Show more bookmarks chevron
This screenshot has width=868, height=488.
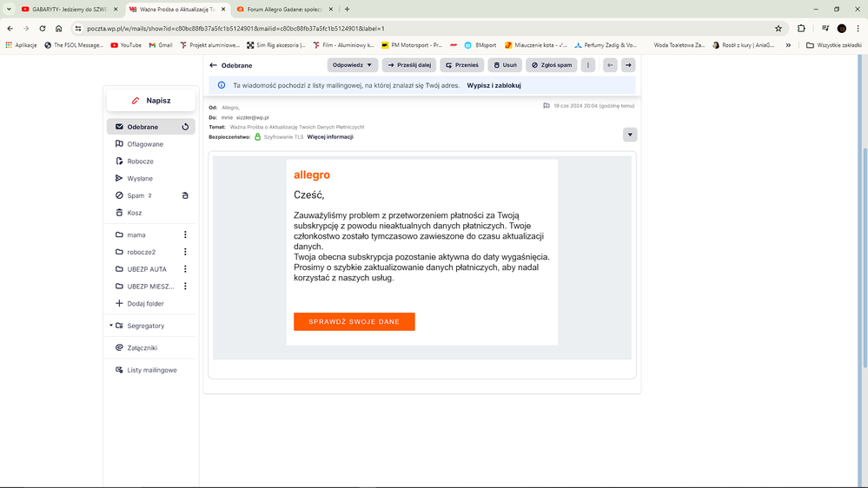coord(788,45)
